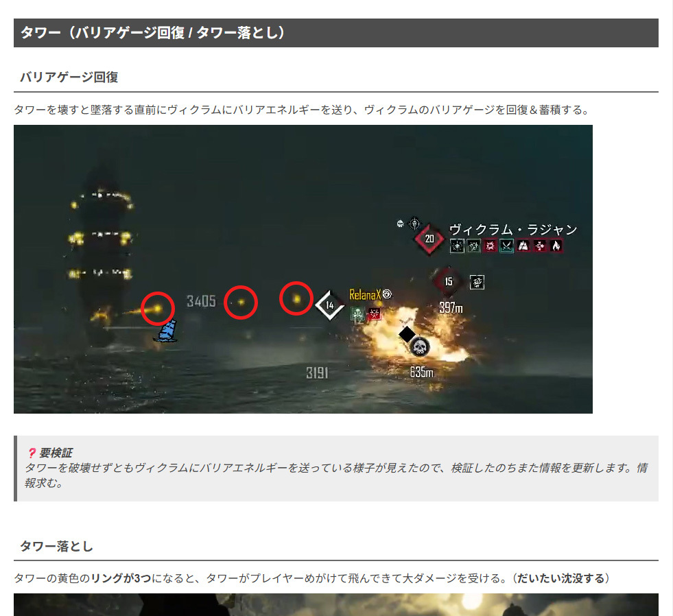Image resolution: width=673 pixels, height=616 pixels.
Task: Click the glowing tower in the screenshot
Action: click(x=102, y=253)
